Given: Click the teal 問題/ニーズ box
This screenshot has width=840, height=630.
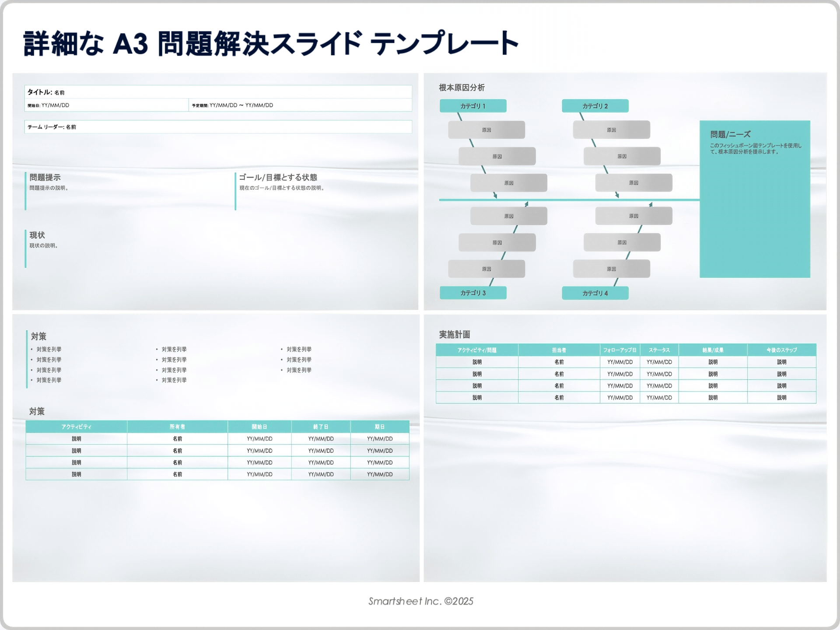Looking at the screenshot, I should click(754, 199).
